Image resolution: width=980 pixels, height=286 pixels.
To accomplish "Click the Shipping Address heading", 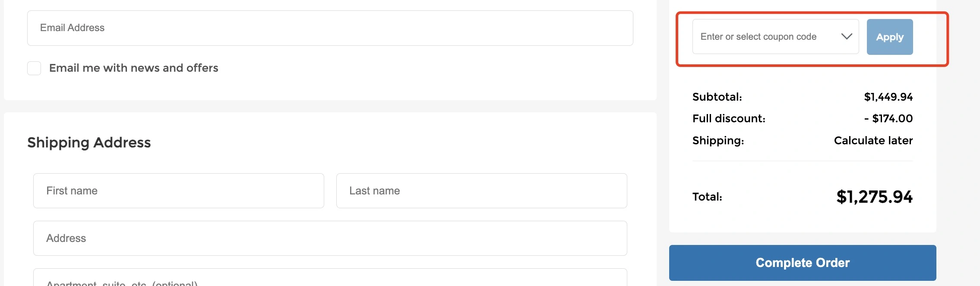I will point(89,143).
